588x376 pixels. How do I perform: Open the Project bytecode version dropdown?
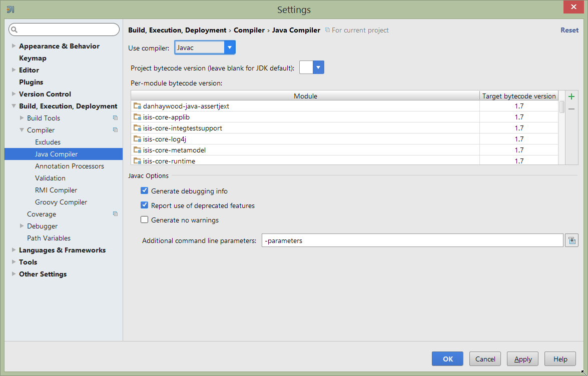point(318,67)
